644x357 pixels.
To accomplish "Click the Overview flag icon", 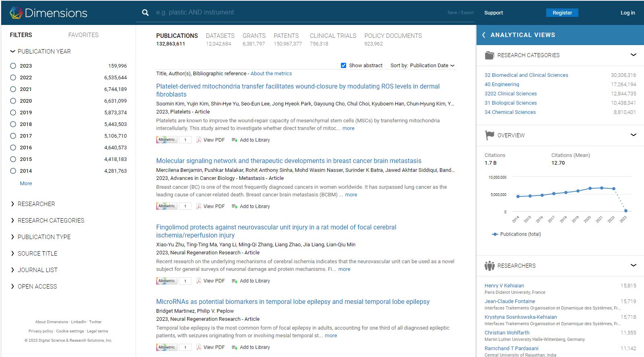I will (489, 135).
